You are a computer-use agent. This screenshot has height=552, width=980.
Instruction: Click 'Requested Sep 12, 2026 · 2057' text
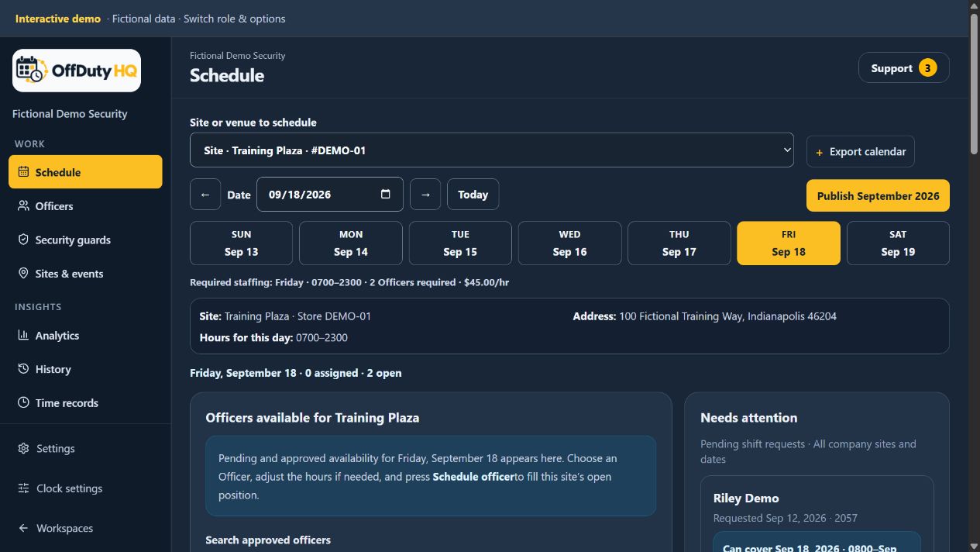coord(786,518)
